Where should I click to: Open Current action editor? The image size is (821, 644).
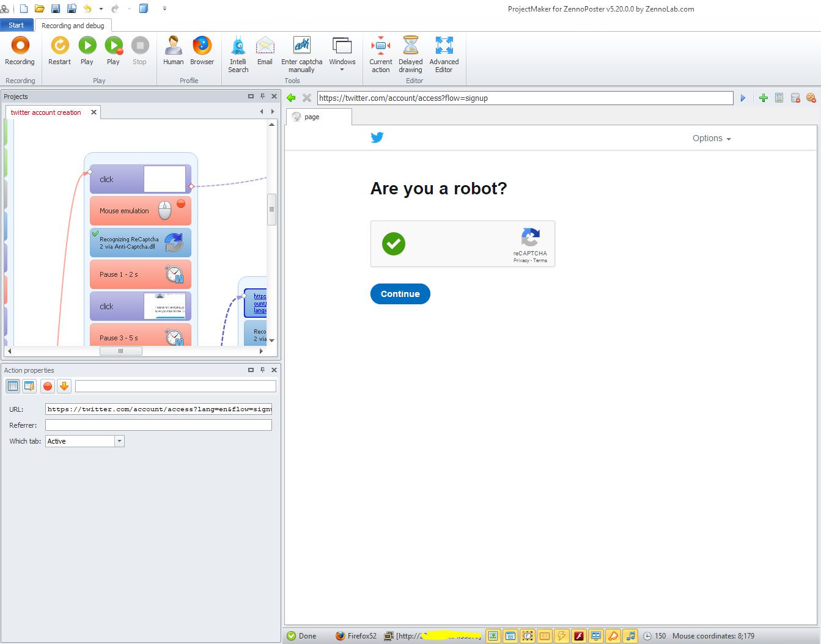click(380, 54)
